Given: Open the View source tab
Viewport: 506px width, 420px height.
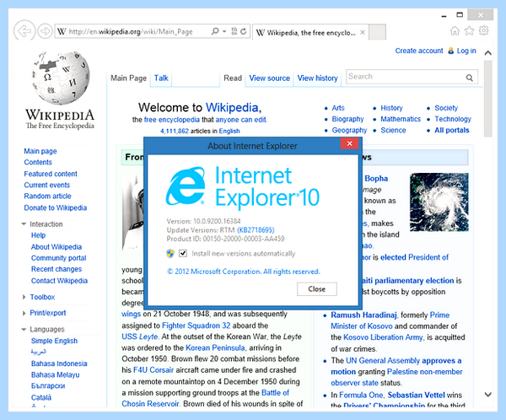Looking at the screenshot, I should tap(270, 78).
